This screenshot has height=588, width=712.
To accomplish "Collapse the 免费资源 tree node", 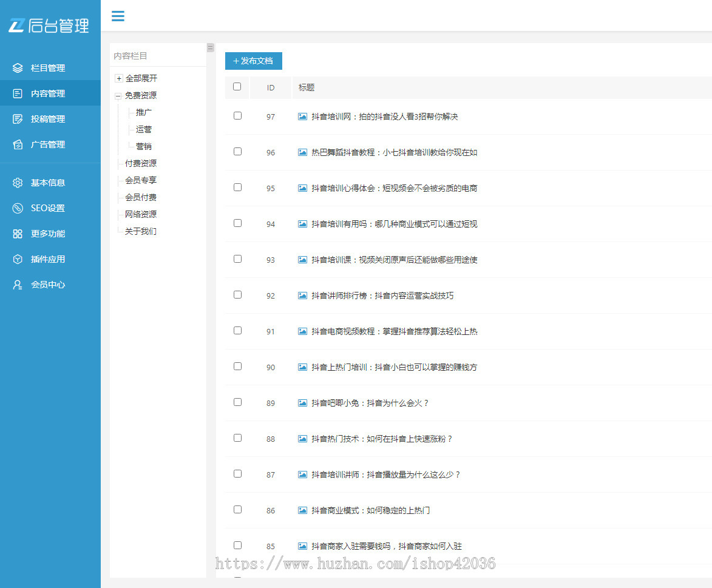I will pos(118,96).
